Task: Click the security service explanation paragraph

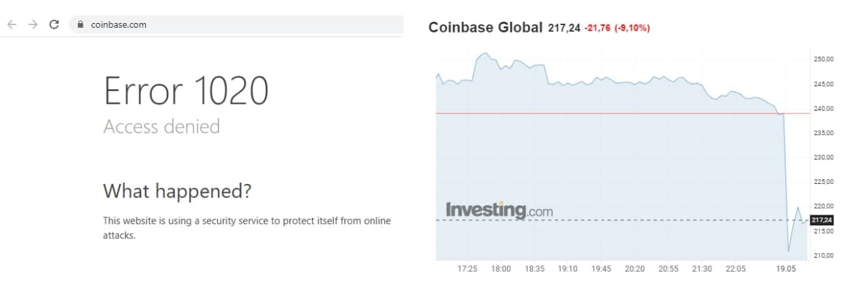Action: 246,228
